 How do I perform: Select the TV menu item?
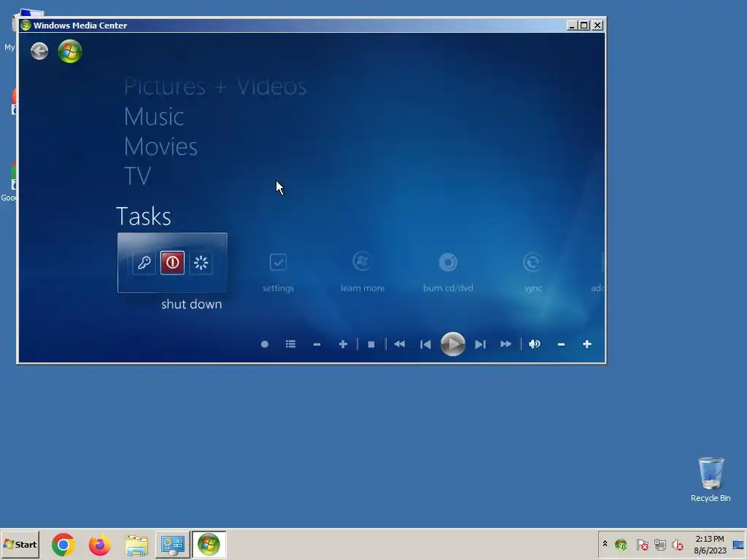pyautogui.click(x=137, y=176)
